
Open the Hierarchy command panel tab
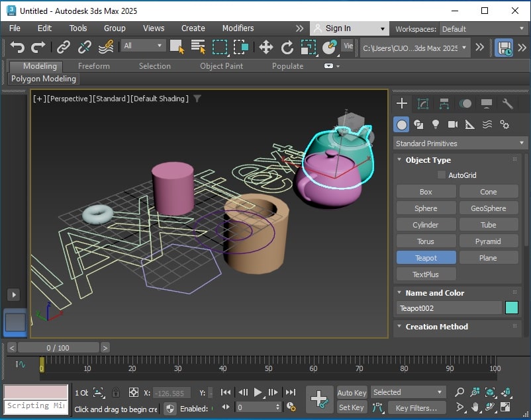[444, 104]
